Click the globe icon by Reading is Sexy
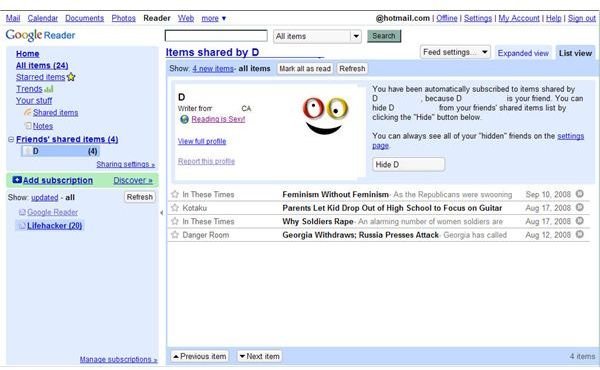This screenshot has width=600, height=370. click(x=184, y=119)
